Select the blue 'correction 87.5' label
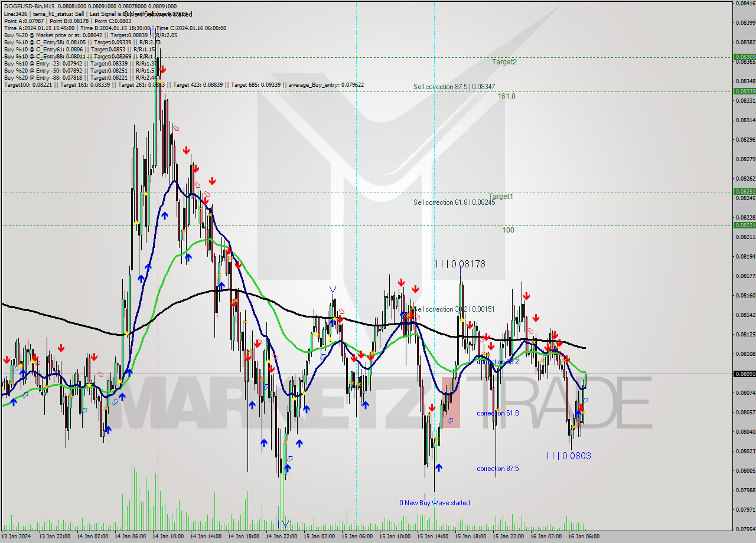Screen dimensions: 756x543 tap(498, 469)
